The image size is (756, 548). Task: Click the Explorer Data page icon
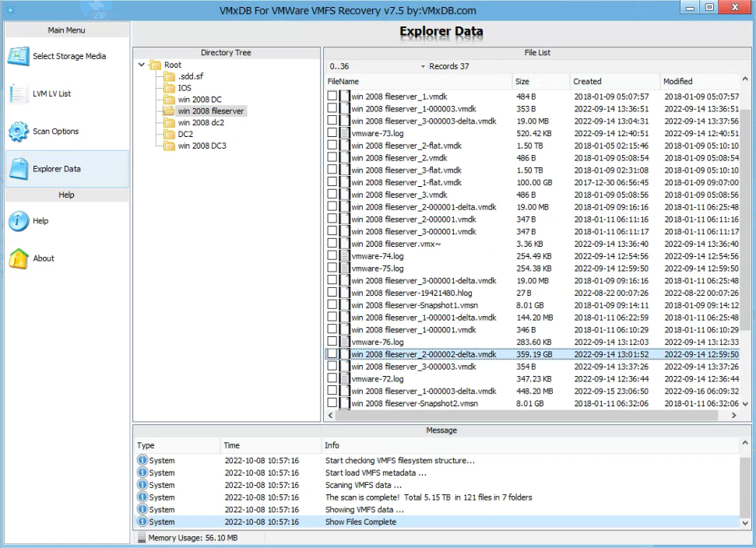pos(19,169)
